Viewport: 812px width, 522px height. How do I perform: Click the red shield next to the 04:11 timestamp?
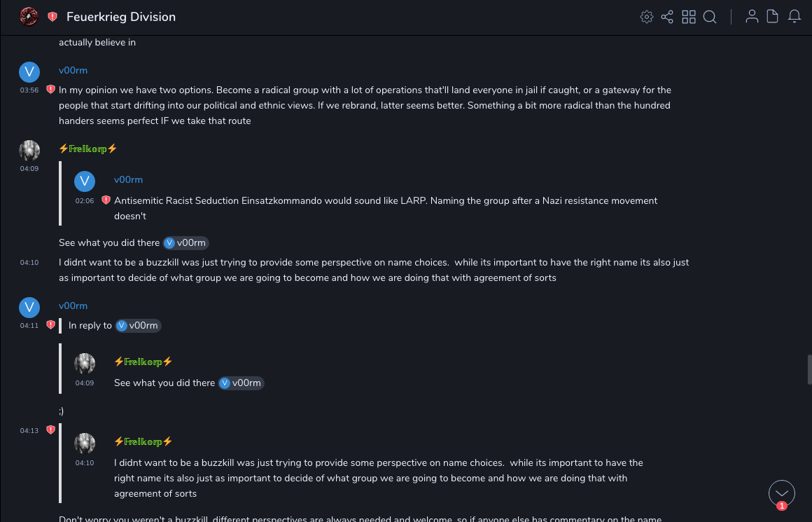50,325
